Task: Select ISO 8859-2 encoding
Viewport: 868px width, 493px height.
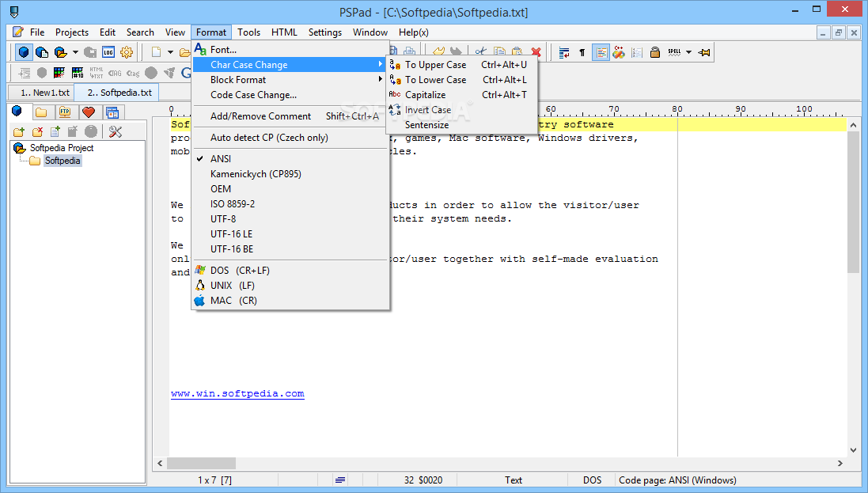Action: (290, 204)
